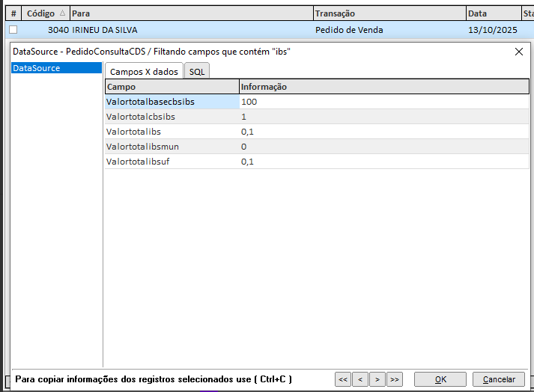This screenshot has width=534, height=392.
Task: Switch to the SQL tab
Action: 197,72
